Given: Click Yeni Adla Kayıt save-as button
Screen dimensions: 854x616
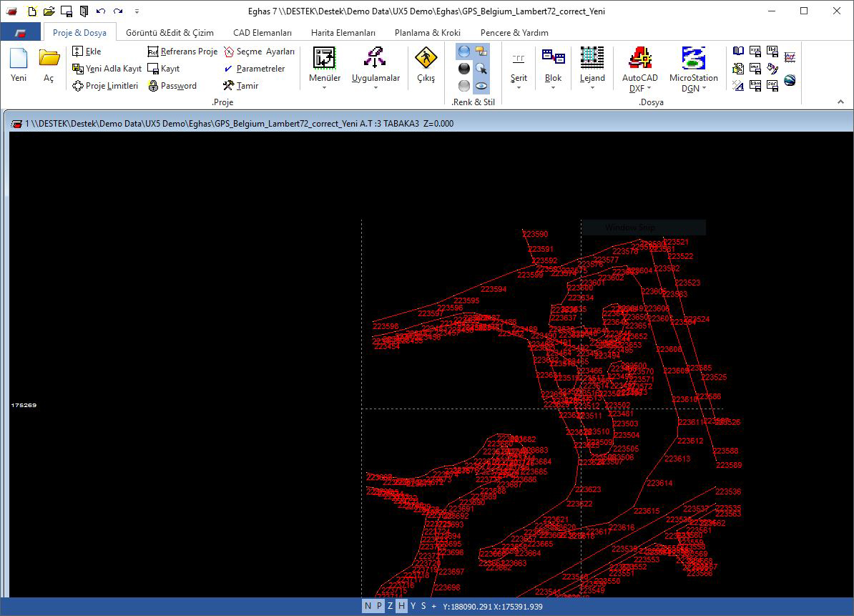Looking at the screenshot, I should point(107,69).
